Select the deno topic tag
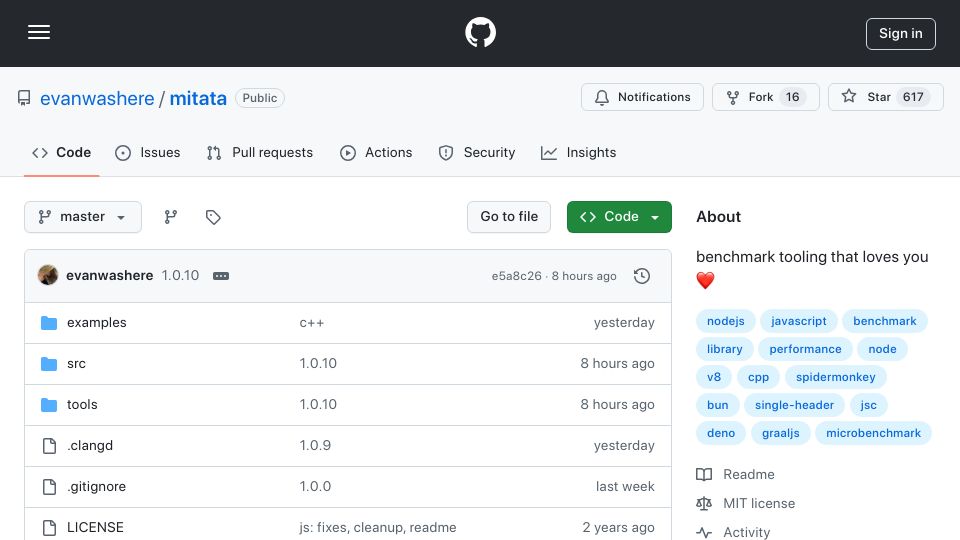960x540 pixels. tap(721, 433)
